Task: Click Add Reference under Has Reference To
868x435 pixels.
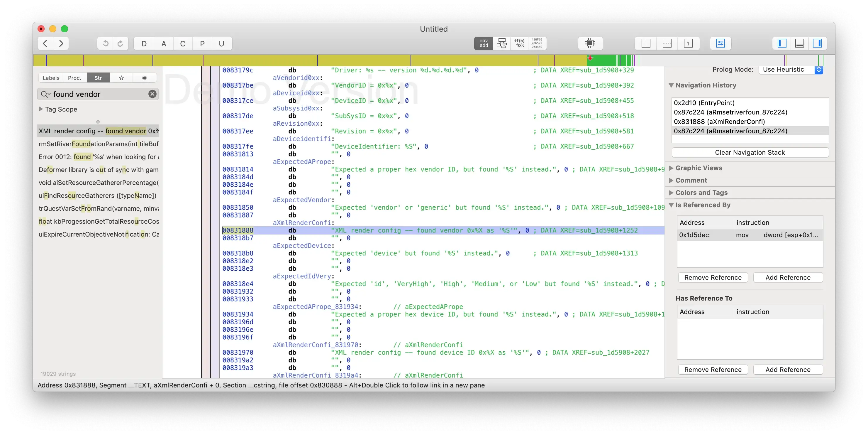Action: pyautogui.click(x=788, y=370)
